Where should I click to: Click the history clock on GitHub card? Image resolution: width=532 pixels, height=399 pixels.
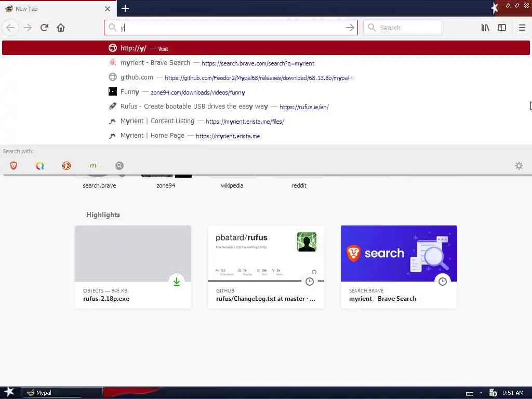310,282
